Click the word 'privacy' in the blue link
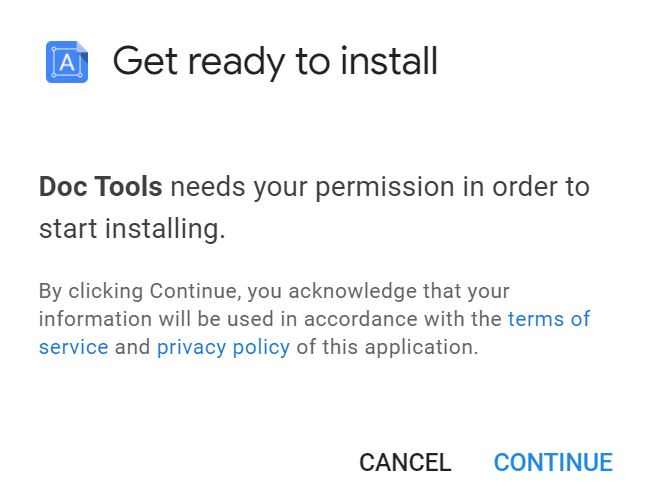The width and height of the screenshot is (665, 490). (x=191, y=347)
